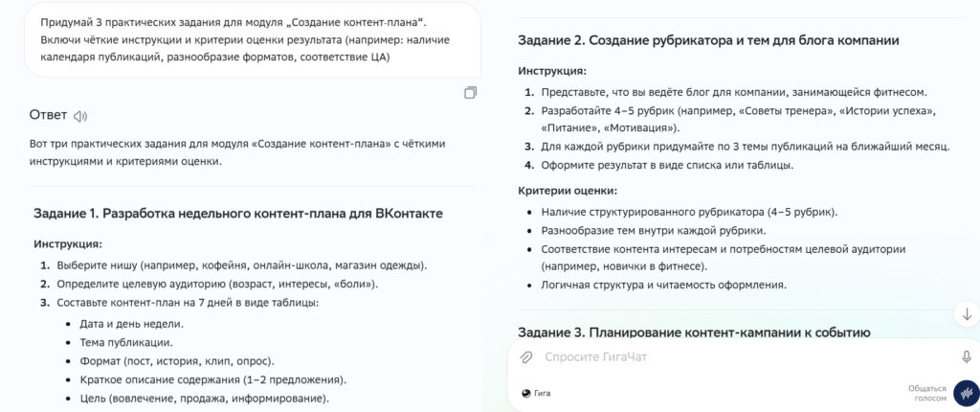Click the Задание 3 heading about контент-кампании
This screenshot has height=412, width=980.
tap(694, 332)
